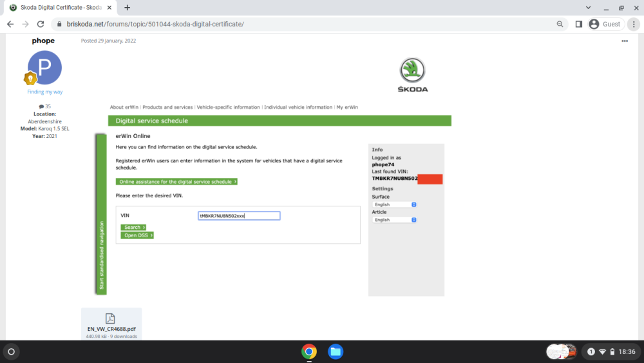Click the phope username link
644x363 pixels.
(43, 41)
